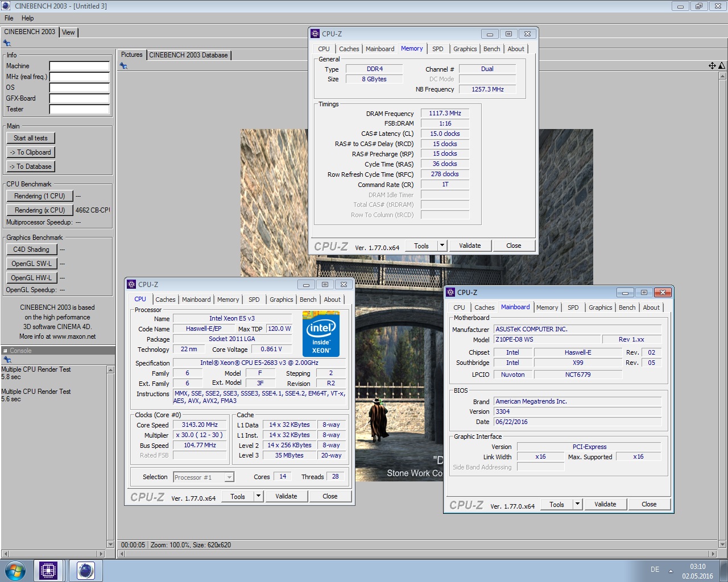Click OpenGL SW-L button
Screen dimensions: 728x582
31,264
